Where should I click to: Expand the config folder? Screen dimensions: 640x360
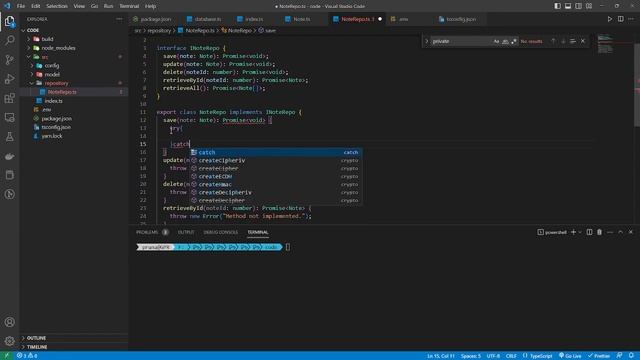pos(32,66)
